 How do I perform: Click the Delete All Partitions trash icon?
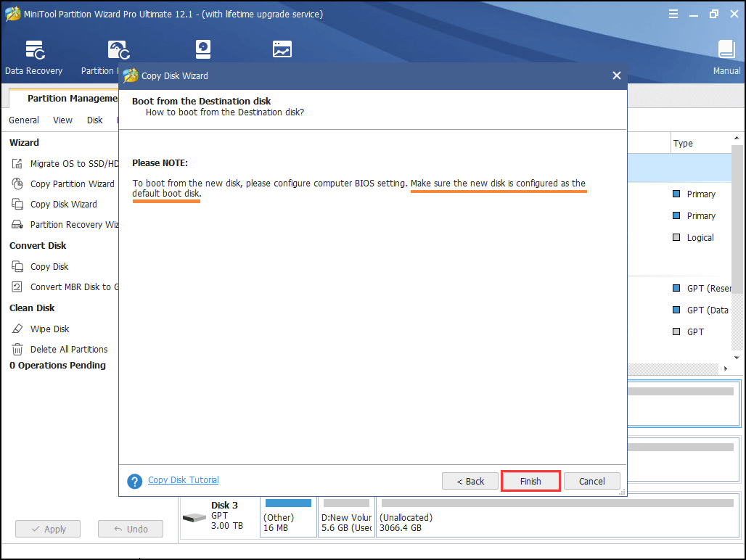click(17, 350)
